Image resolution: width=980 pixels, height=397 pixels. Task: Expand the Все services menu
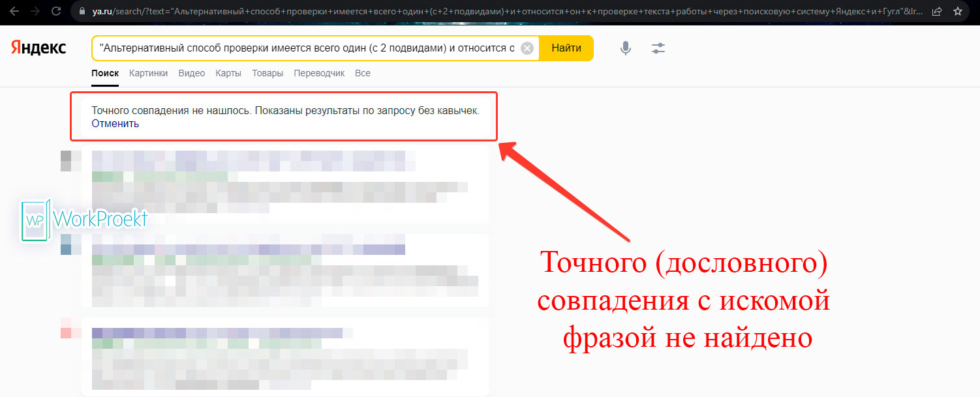pos(363,73)
